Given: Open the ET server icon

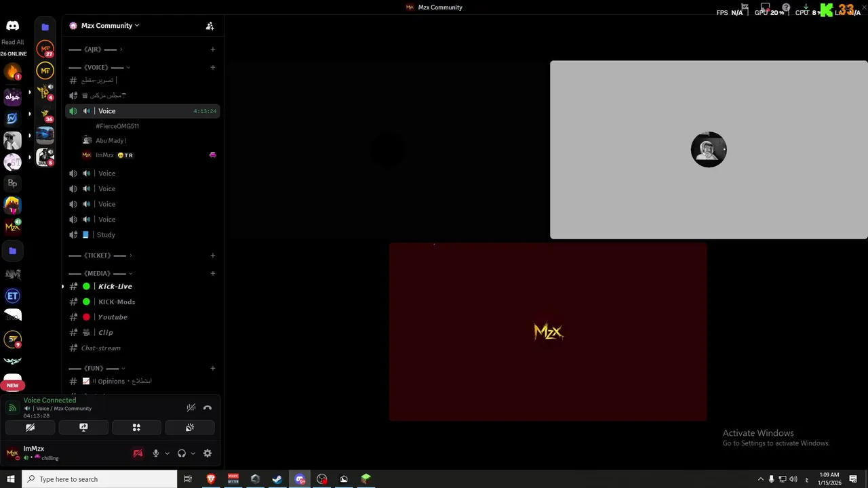Looking at the screenshot, I should (12, 296).
